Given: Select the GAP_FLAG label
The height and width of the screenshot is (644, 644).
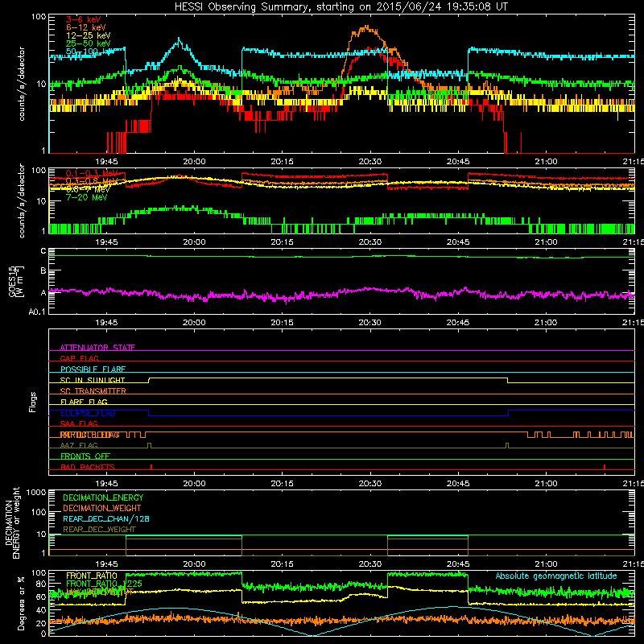Looking at the screenshot, I should coord(79,358).
